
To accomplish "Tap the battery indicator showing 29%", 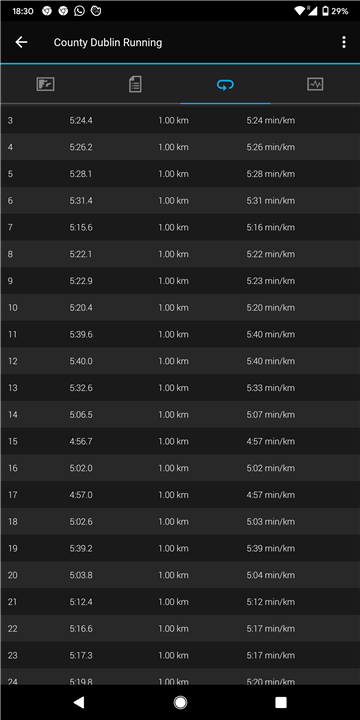I will 335,11.
